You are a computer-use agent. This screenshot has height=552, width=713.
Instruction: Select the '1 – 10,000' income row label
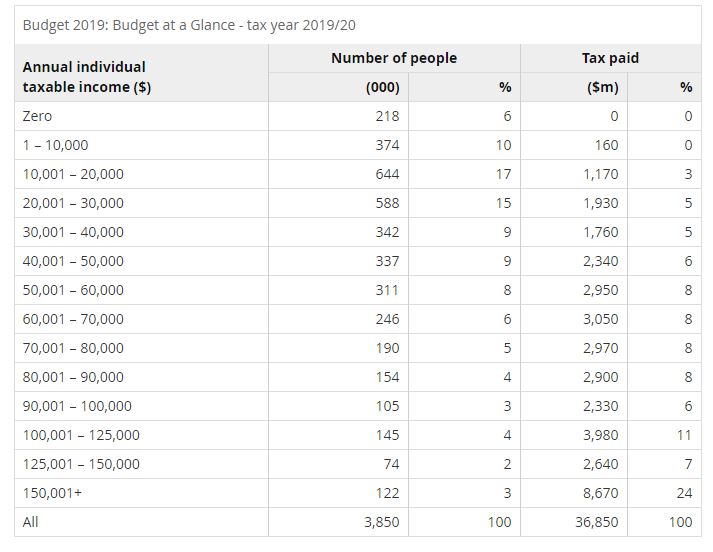tap(55, 145)
